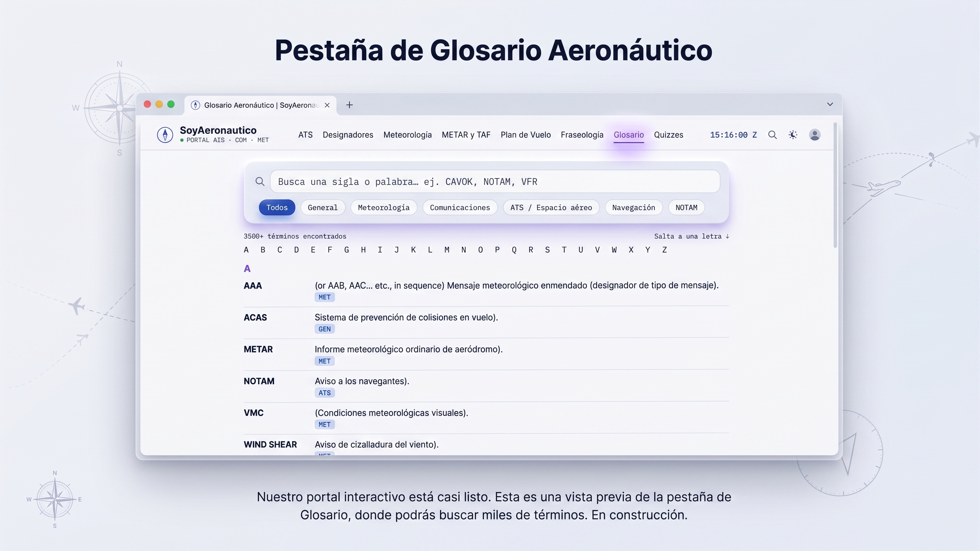Select the VMC glossary term
The width and height of the screenshot is (980, 551).
point(254,413)
